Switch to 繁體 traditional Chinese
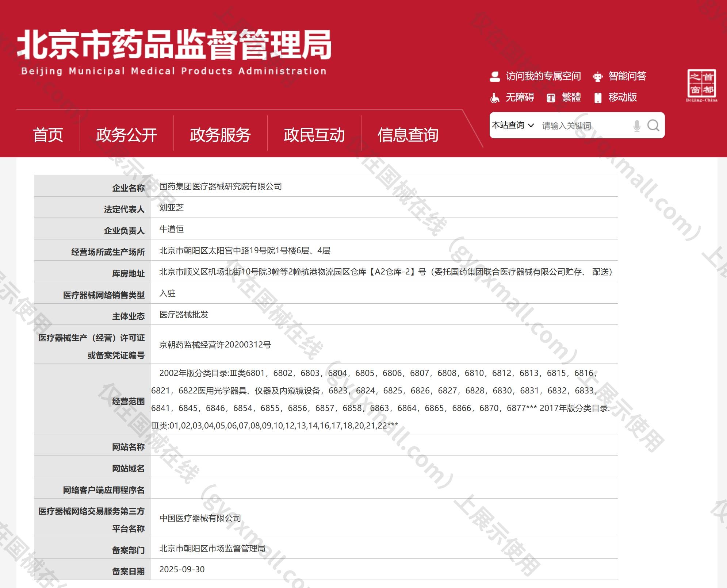Image resolution: width=727 pixels, height=588 pixels. (571, 97)
